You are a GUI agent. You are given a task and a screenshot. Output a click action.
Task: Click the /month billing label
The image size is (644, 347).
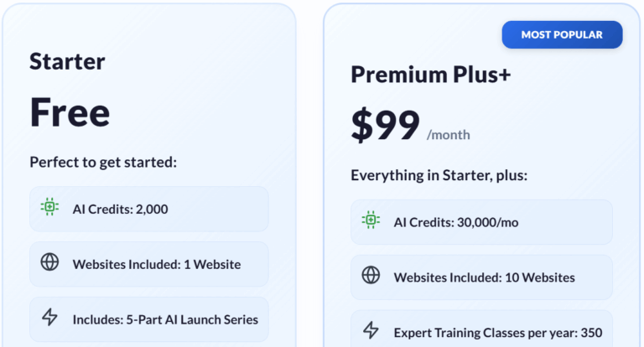pos(449,134)
